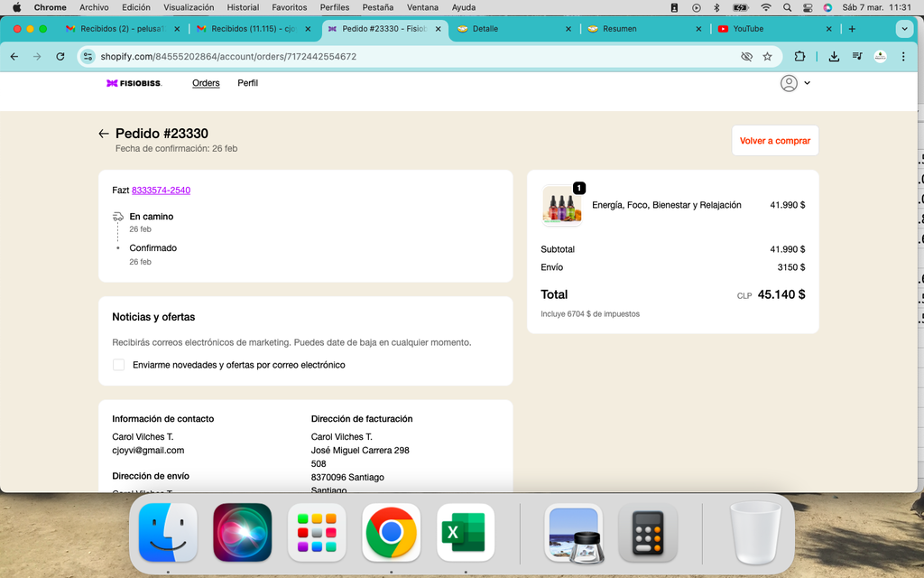Close the YouTube tab

point(828,29)
